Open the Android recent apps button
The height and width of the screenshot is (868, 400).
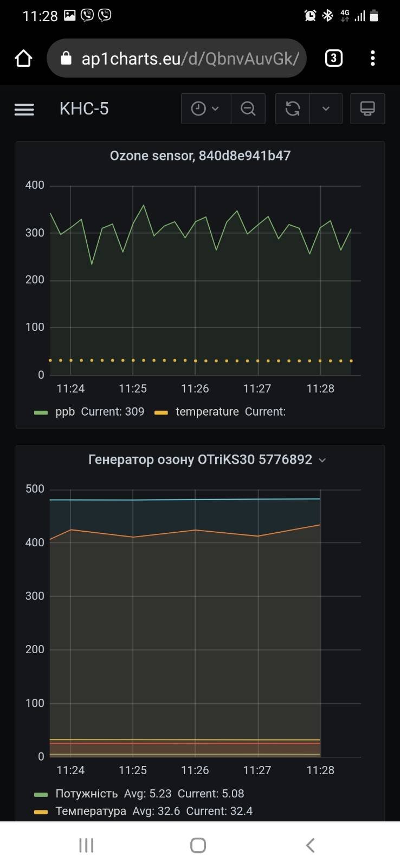pos(86,845)
